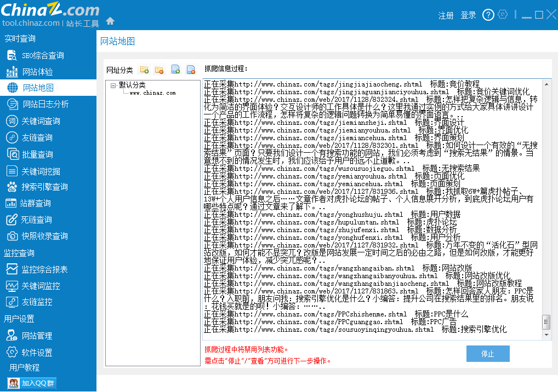Open help via the question mark icon

[488, 15]
